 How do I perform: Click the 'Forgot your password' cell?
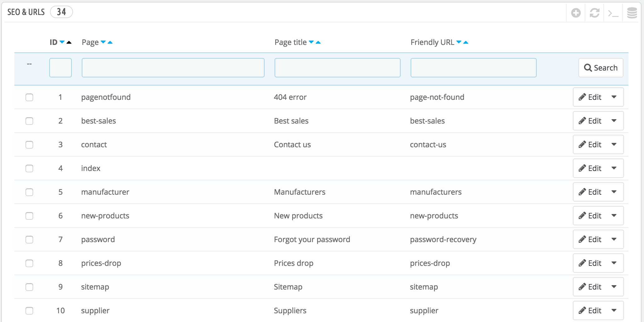pos(312,240)
